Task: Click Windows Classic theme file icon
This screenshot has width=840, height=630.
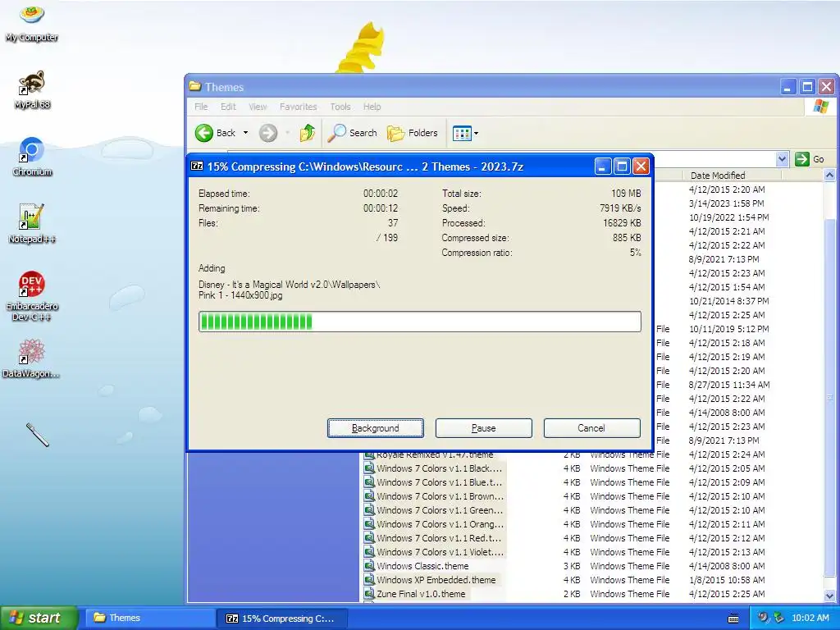Action: point(369,566)
